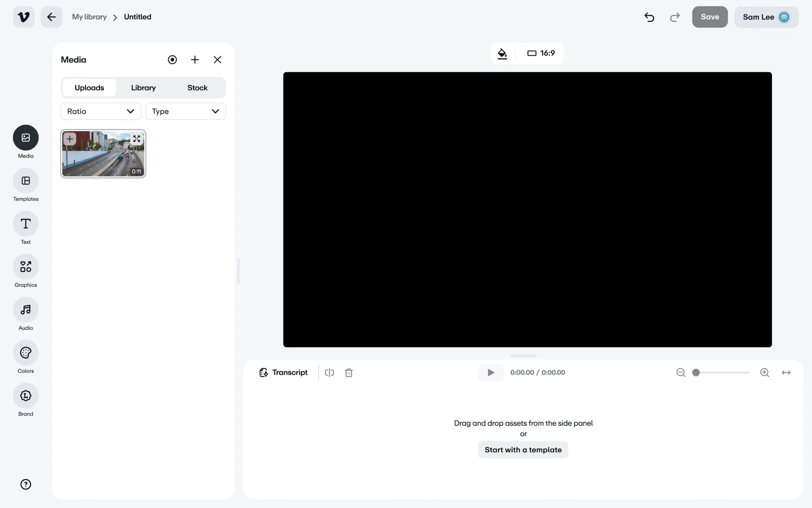Expand the Ratio filter dropdown
Viewport: 812px width, 508px height.
point(101,111)
